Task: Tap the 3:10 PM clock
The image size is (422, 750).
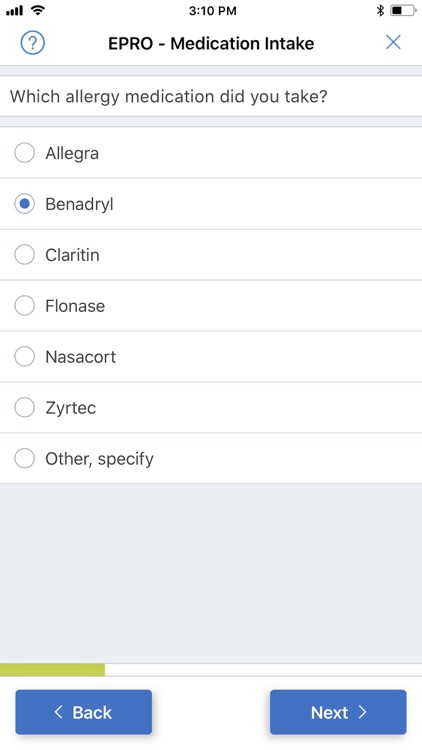Action: point(212,11)
